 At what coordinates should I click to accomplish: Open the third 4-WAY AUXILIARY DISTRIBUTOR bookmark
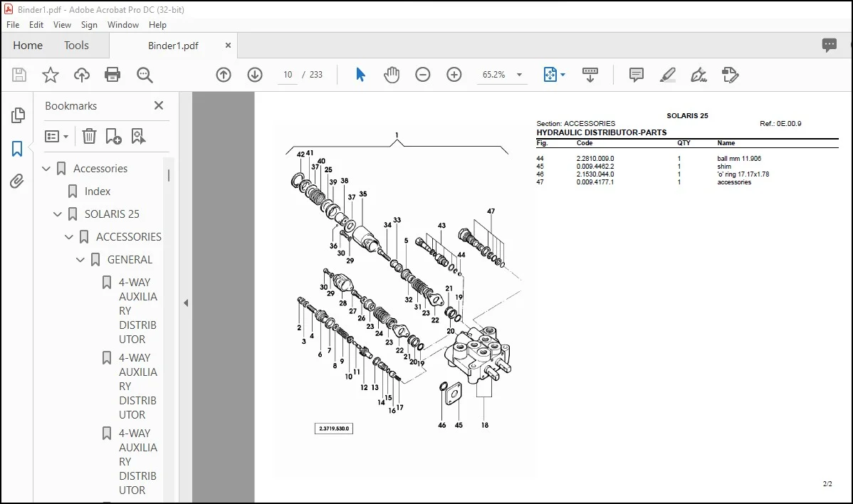point(137,461)
